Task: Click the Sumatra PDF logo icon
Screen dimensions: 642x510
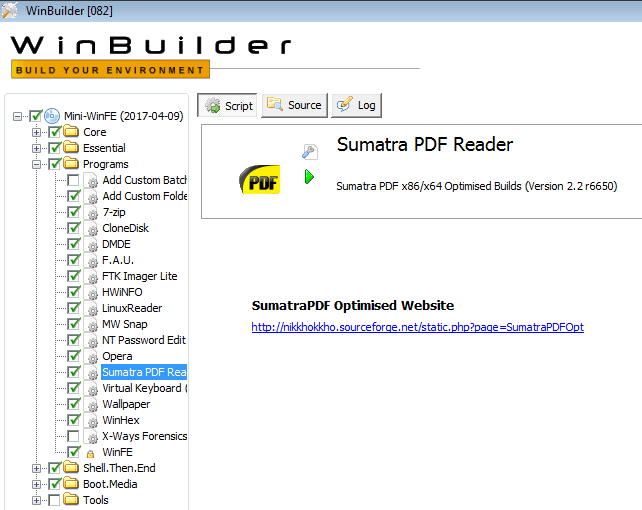Action: click(259, 177)
